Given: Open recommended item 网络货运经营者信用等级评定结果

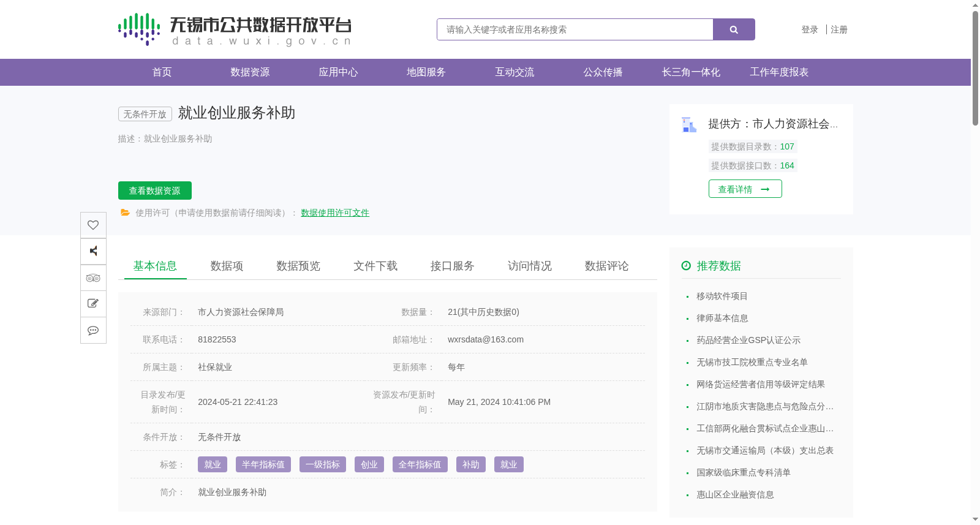Looking at the screenshot, I should [761, 384].
